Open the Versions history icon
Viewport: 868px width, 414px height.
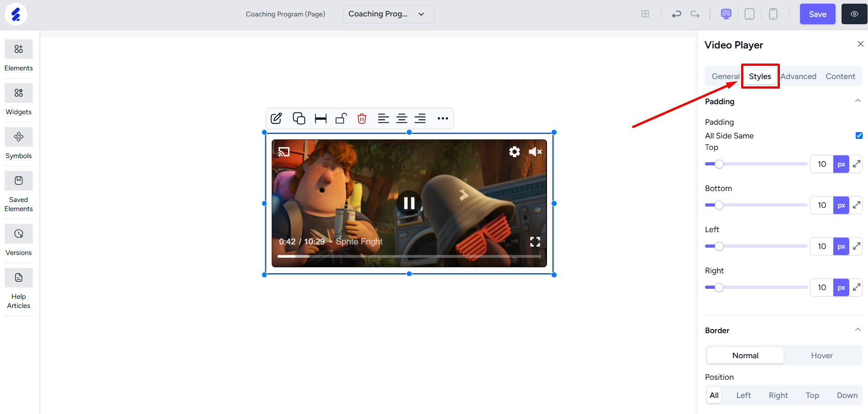[19, 234]
